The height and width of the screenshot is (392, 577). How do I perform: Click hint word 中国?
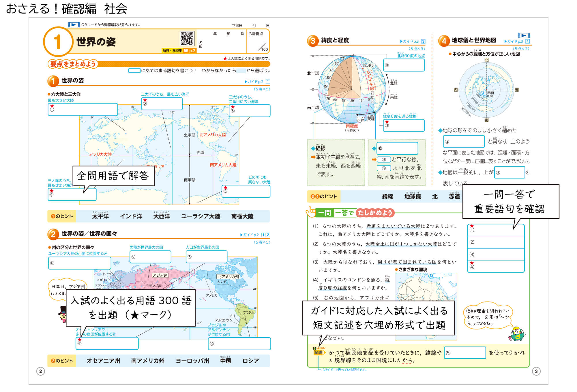[226, 361]
